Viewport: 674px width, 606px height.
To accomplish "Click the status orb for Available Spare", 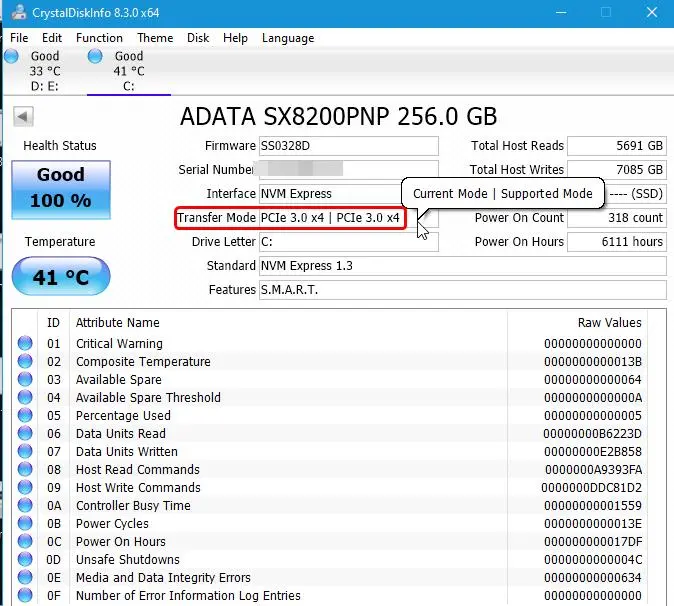I will click(25, 379).
